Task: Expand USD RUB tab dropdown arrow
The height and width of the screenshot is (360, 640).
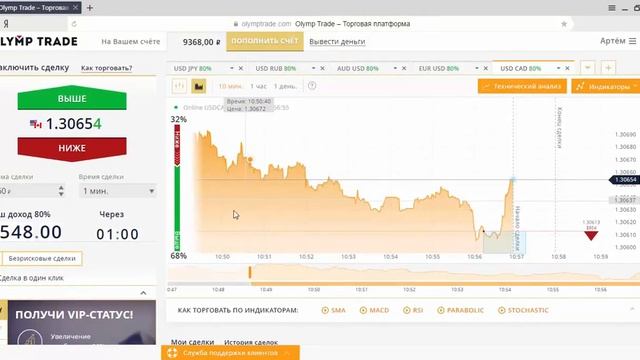Action: 313,68
